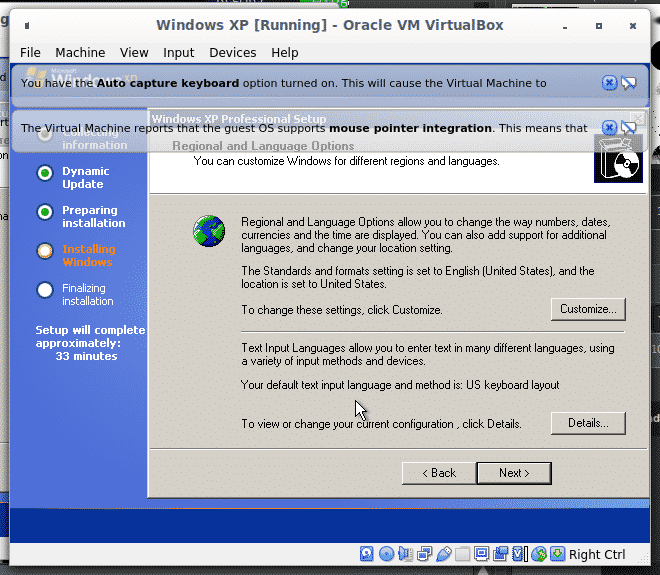Viewport: 660px width, 575px height.
Task: Click the Next > button
Action: [514, 473]
